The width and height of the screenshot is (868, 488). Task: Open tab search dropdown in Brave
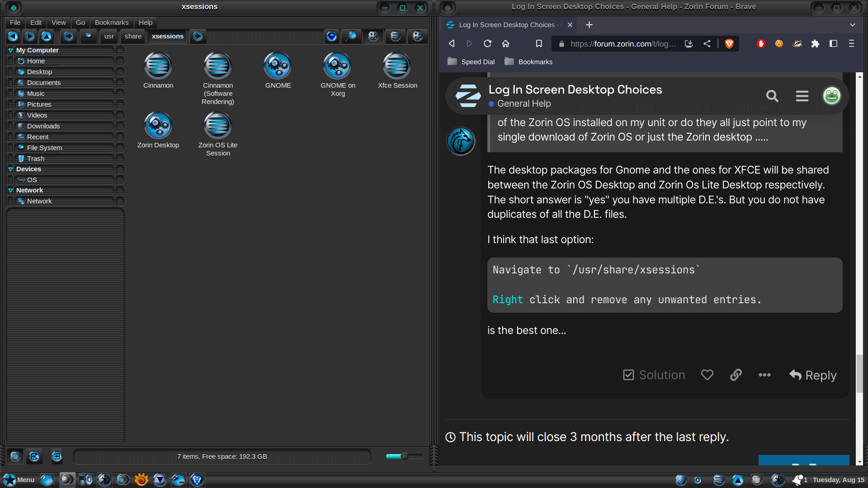tap(853, 25)
